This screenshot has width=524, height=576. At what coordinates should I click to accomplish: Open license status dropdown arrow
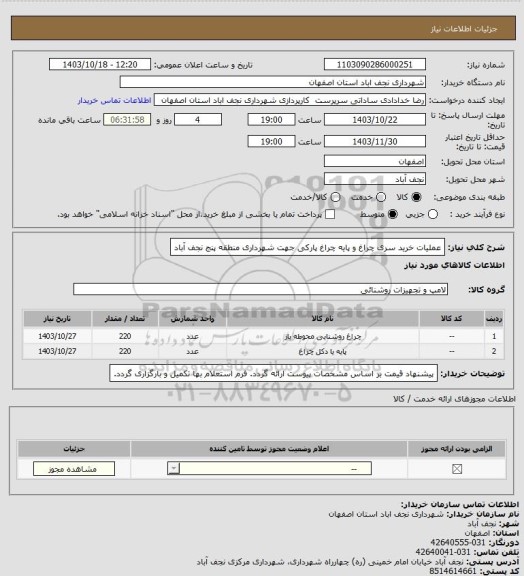(174, 469)
